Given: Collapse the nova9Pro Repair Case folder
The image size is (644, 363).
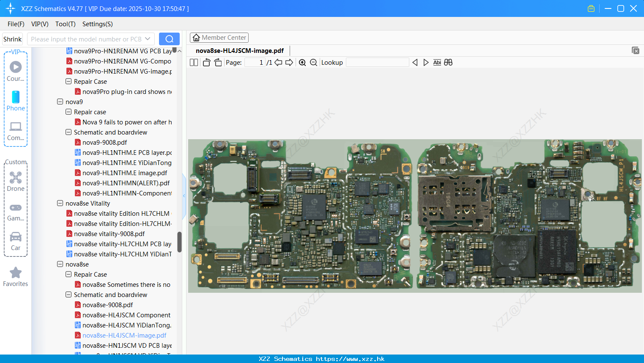Looking at the screenshot, I should pyautogui.click(x=69, y=81).
